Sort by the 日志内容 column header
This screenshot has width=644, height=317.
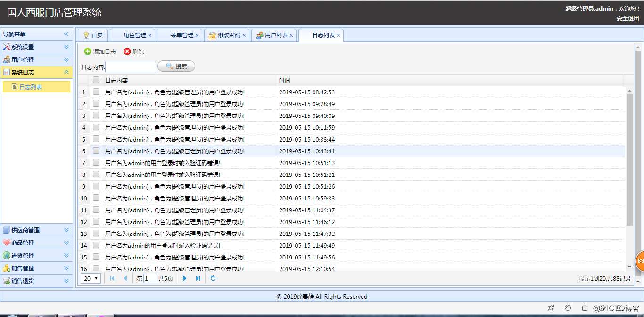(190, 80)
